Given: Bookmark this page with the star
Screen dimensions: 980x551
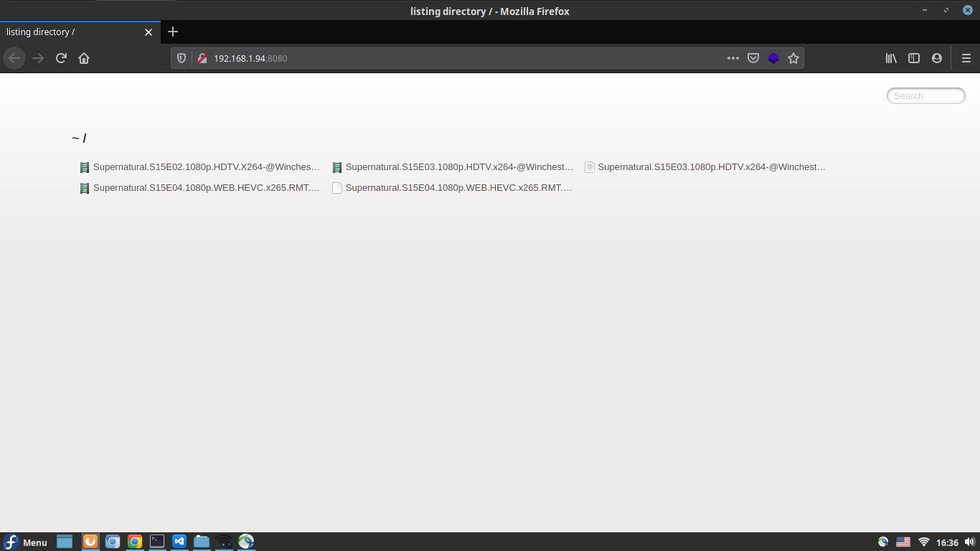Looking at the screenshot, I should 793,58.
